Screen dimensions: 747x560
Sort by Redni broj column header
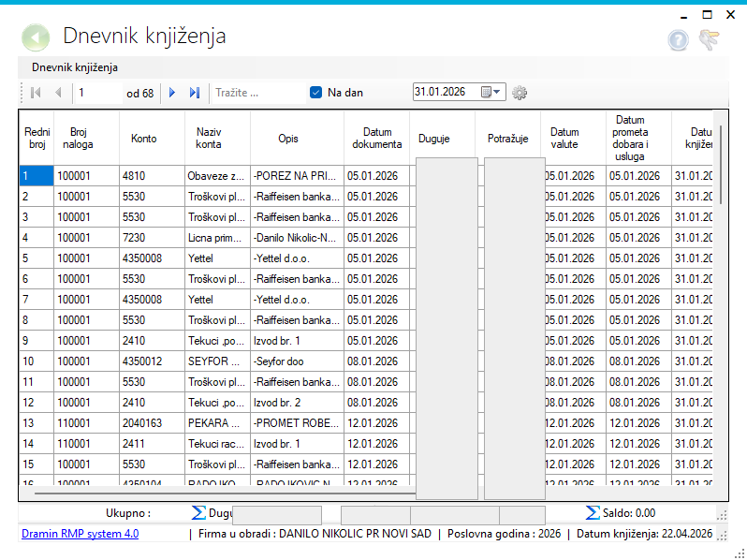37,139
